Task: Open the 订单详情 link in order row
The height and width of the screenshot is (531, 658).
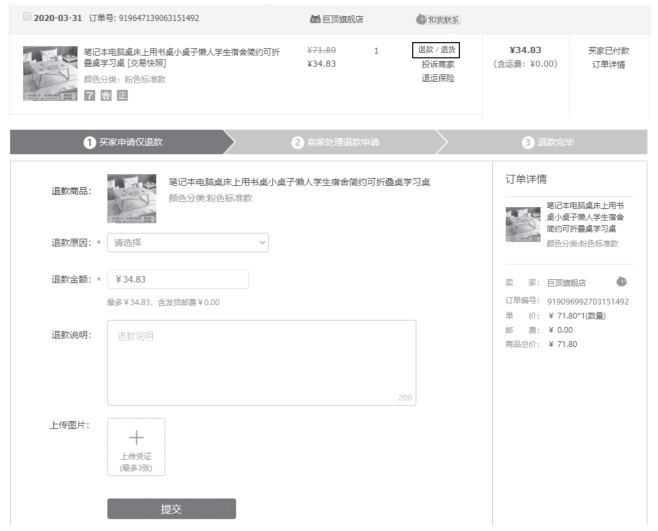Action: pyautogui.click(x=608, y=64)
